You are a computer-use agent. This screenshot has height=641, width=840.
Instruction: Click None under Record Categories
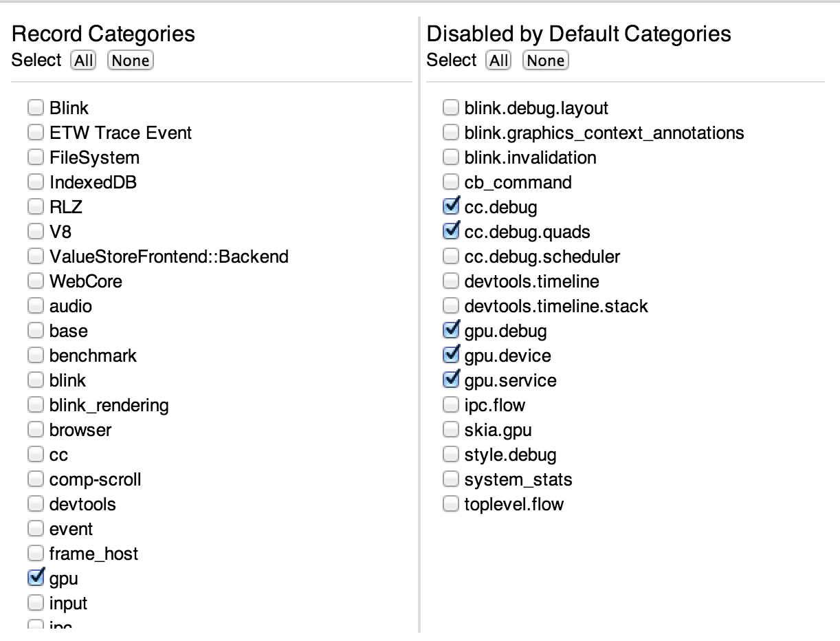[x=131, y=61]
